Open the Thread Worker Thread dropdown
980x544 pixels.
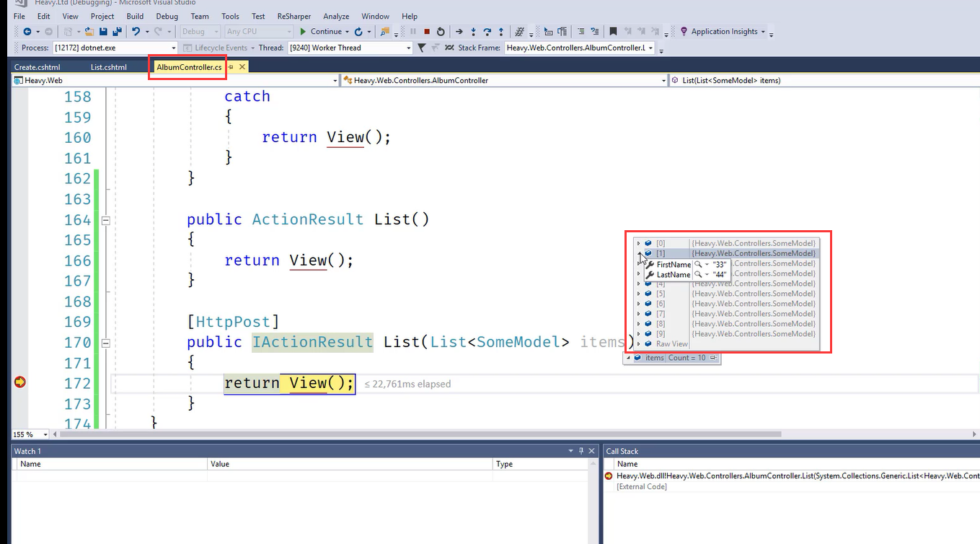click(409, 48)
